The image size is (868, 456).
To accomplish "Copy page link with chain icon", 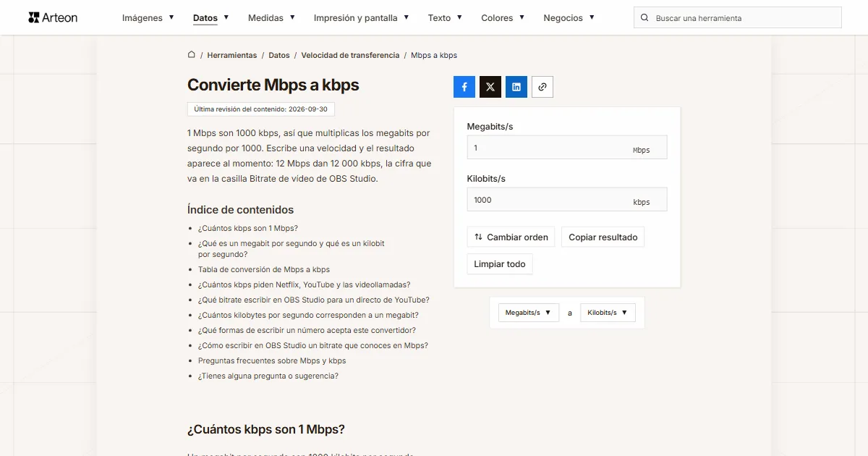I will coord(542,87).
